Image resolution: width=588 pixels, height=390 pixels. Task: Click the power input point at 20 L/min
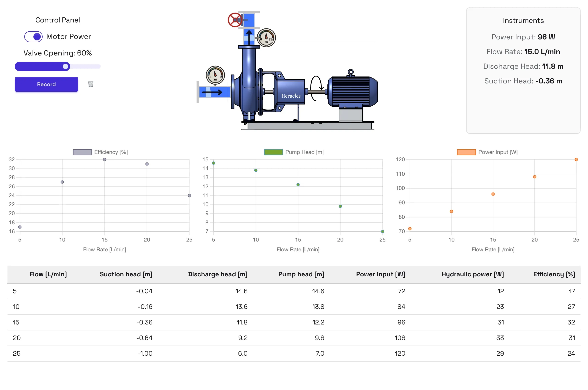[535, 177]
